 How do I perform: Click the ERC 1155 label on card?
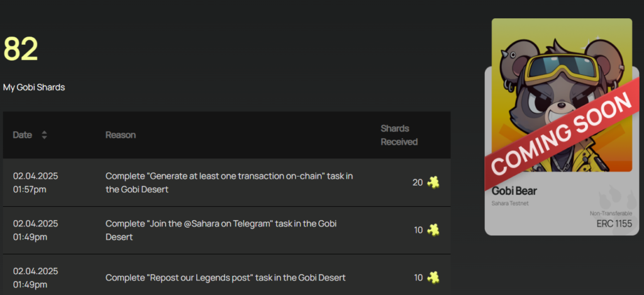[614, 224]
